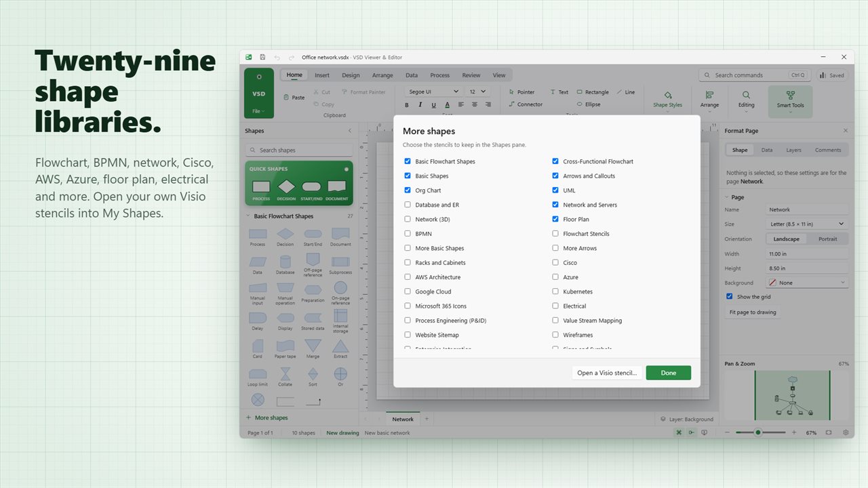Screen dimensions: 868x488
Task: Toggle the Show the grid checkbox
Action: click(730, 297)
